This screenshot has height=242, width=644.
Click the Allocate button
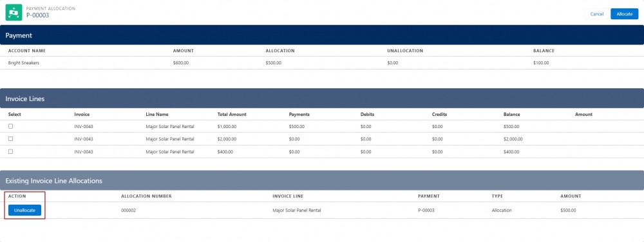click(624, 14)
